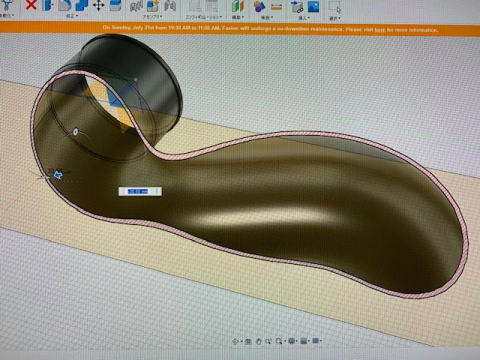Image resolution: width=480 pixels, height=360 pixels.
Task: Open Grid and Snaps settings in navigation bar
Action: [x=304, y=341]
